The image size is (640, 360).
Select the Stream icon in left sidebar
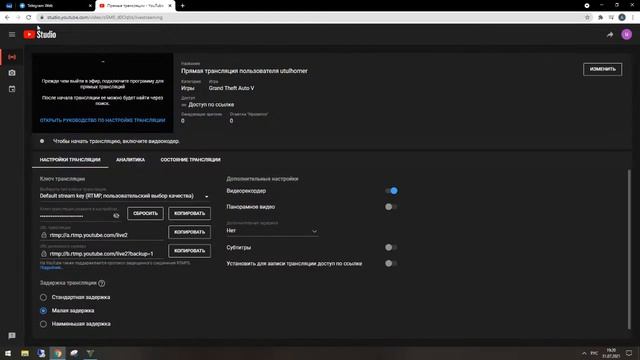click(x=12, y=57)
